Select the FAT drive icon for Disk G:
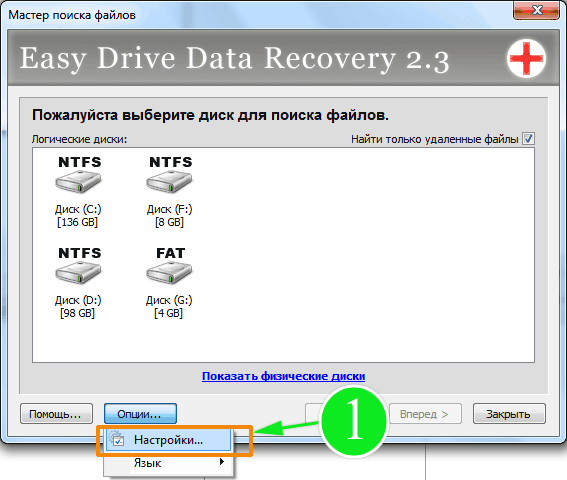 pyautogui.click(x=170, y=267)
